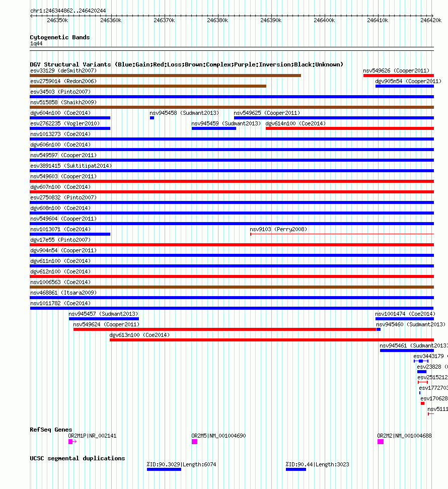Select dgv611n100 (Coe2014) variant

[x=232, y=266]
